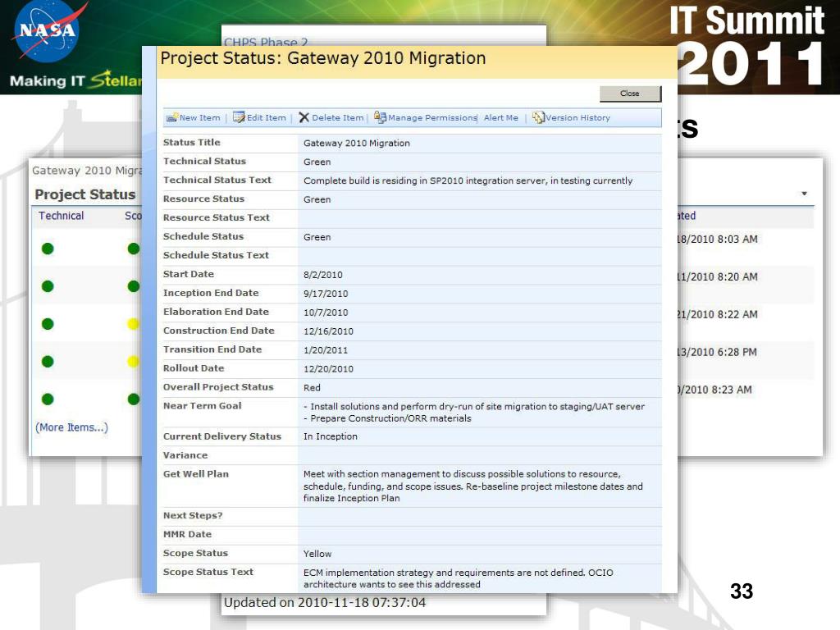Click the Inception End Date value "9/17/2010"
The image size is (840, 630).
click(x=326, y=294)
